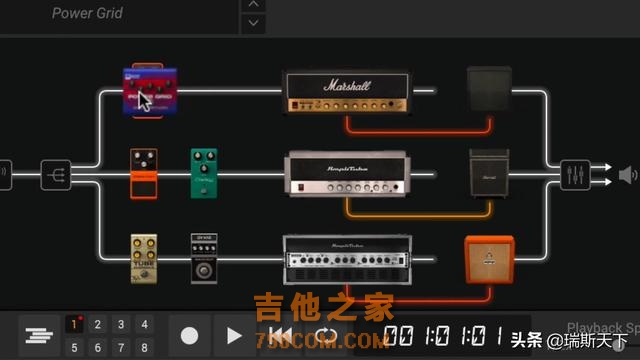Select track slot 3
640x360 pixels.
pos(121,324)
